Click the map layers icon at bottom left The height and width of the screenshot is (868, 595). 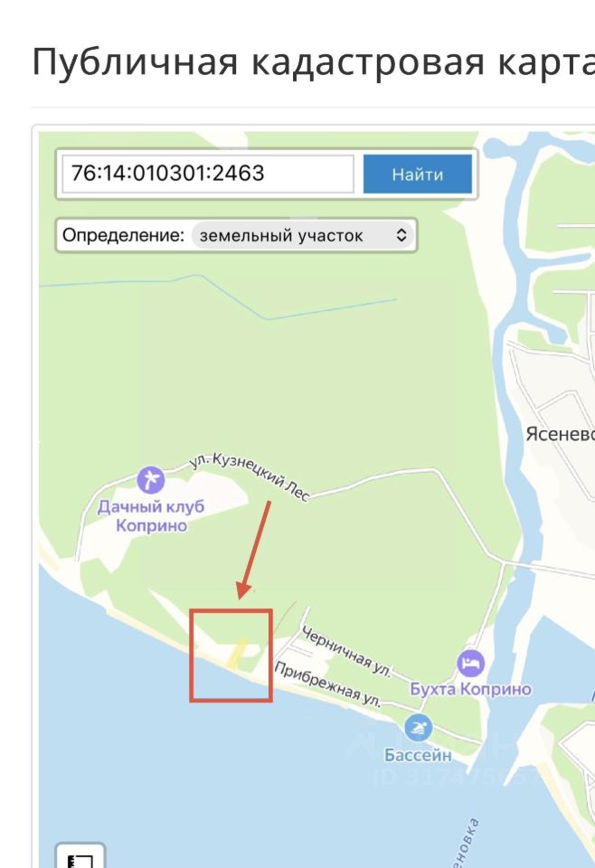click(80, 860)
